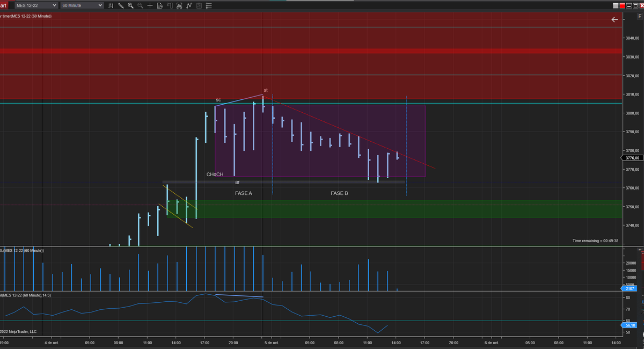The height and width of the screenshot is (349, 644).
Task: Open the indicators icon
Action: point(189,5)
